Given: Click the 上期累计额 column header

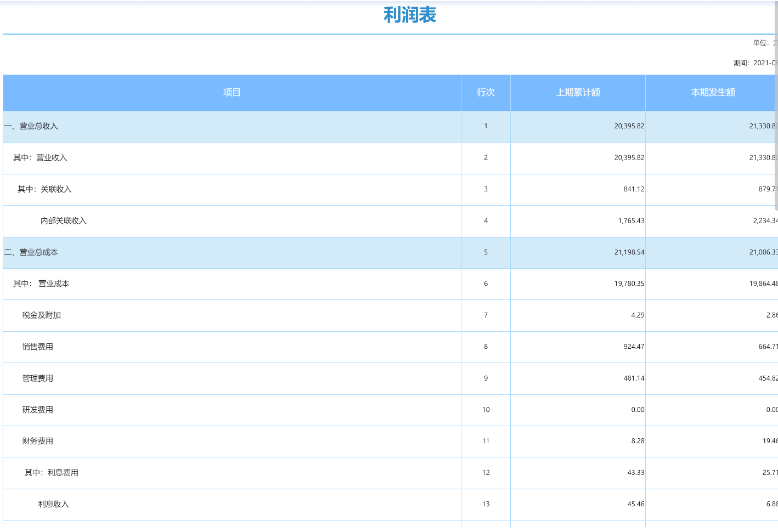Looking at the screenshot, I should point(578,93).
